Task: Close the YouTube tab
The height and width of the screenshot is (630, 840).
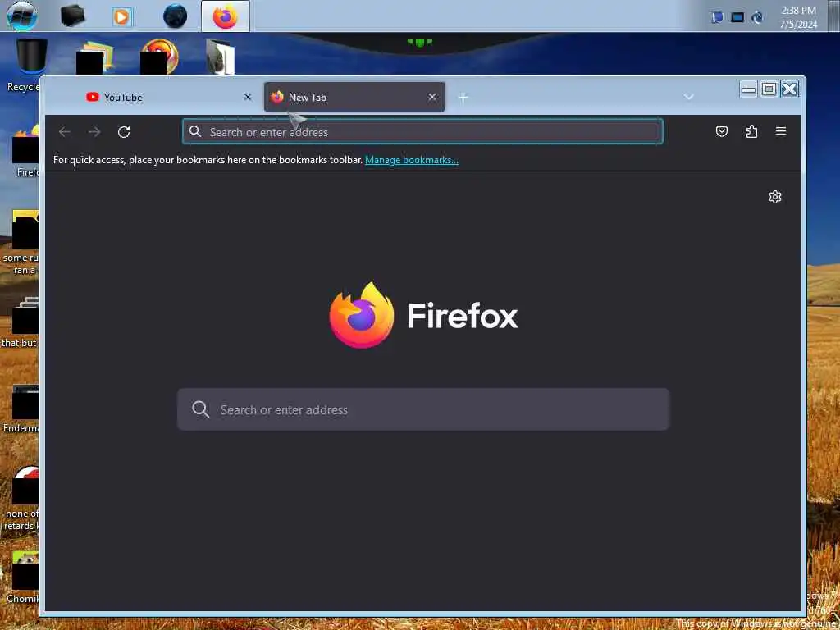Action: [248, 97]
